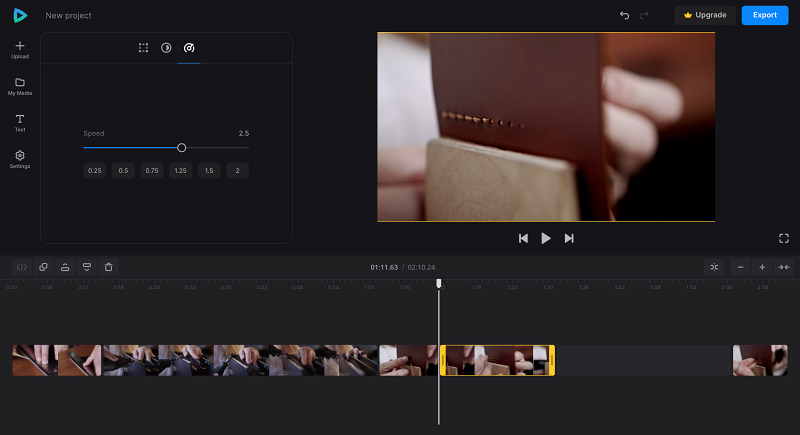Click the New project title

68,15
